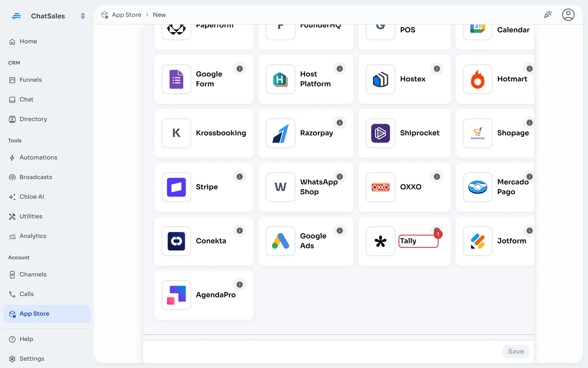This screenshot has height=368, width=588.
Task: Open the Hotmart flame icon
Action: [477, 79]
